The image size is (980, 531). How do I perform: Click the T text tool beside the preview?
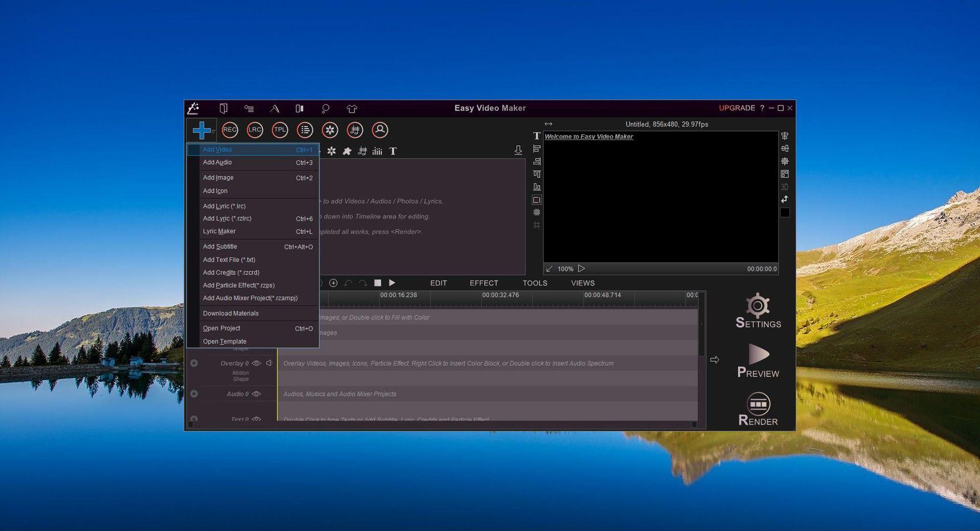(x=537, y=136)
